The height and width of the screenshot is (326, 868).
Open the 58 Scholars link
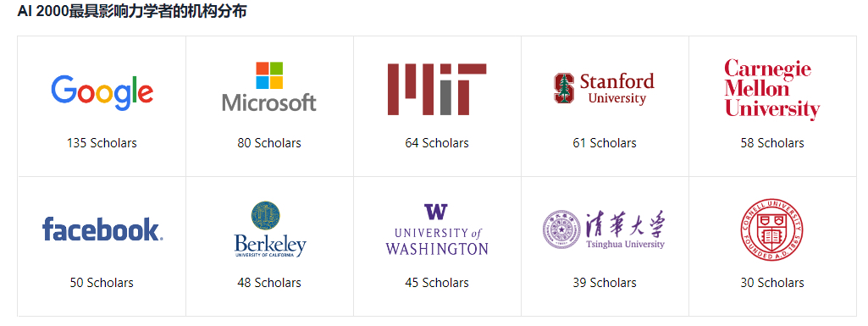pyautogui.click(x=772, y=143)
